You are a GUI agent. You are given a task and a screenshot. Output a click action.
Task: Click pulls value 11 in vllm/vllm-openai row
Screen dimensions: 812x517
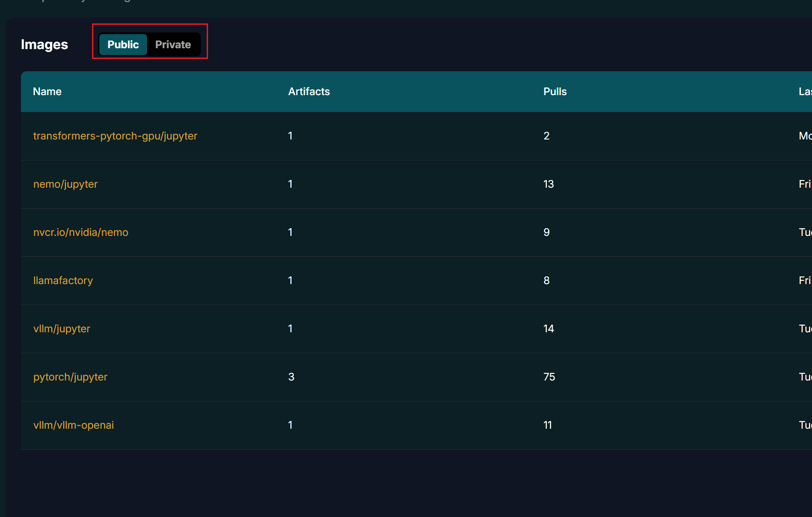click(x=547, y=425)
